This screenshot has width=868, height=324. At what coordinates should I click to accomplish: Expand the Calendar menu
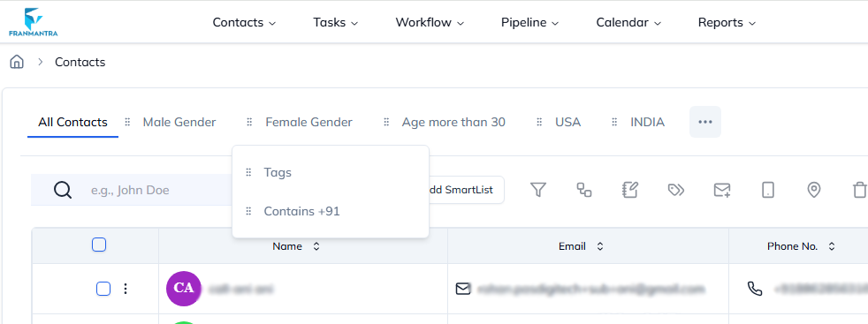(628, 23)
